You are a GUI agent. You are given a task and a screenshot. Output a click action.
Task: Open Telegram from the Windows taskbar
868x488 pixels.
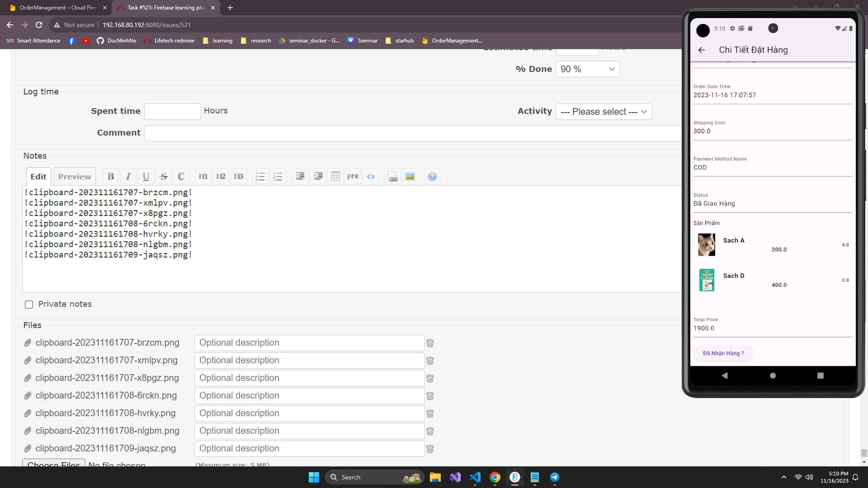click(x=555, y=477)
